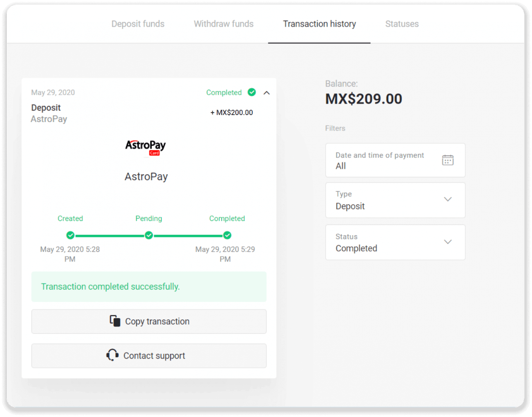The width and height of the screenshot is (532, 417).
Task: Click the Copy transaction icon
Action: pos(114,321)
